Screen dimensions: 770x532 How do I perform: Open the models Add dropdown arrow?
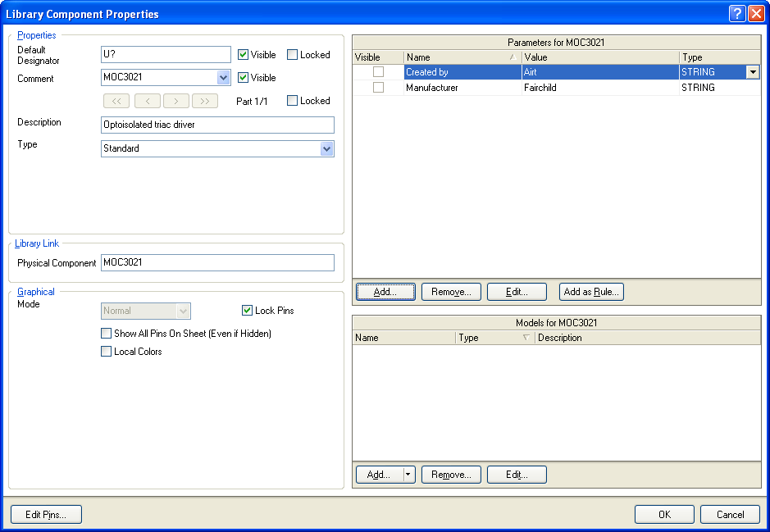[409, 475]
